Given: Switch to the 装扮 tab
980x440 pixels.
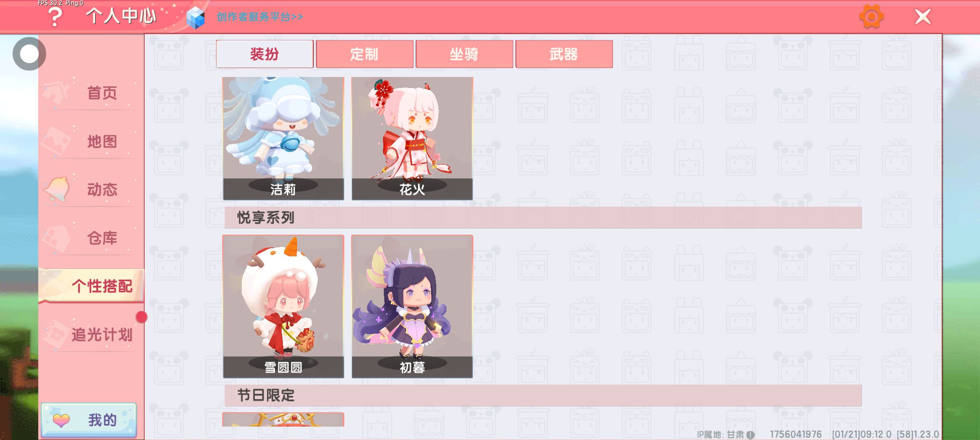Looking at the screenshot, I should [265, 54].
